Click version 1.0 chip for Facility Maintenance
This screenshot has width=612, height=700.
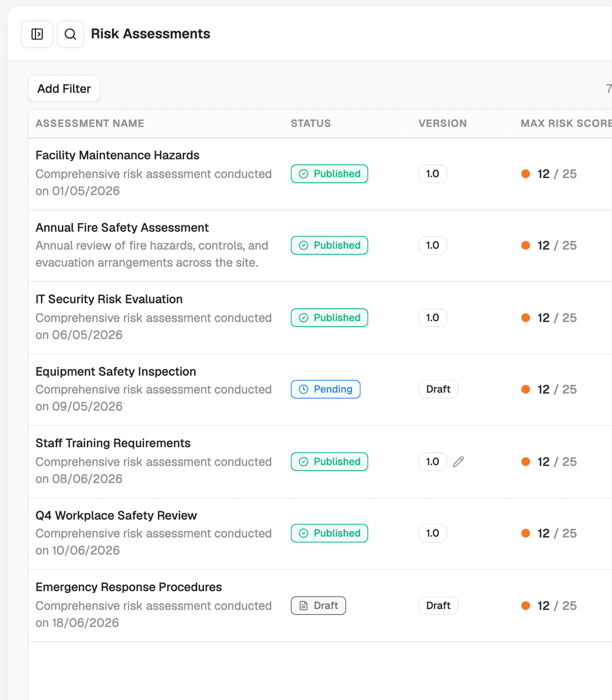[433, 174]
